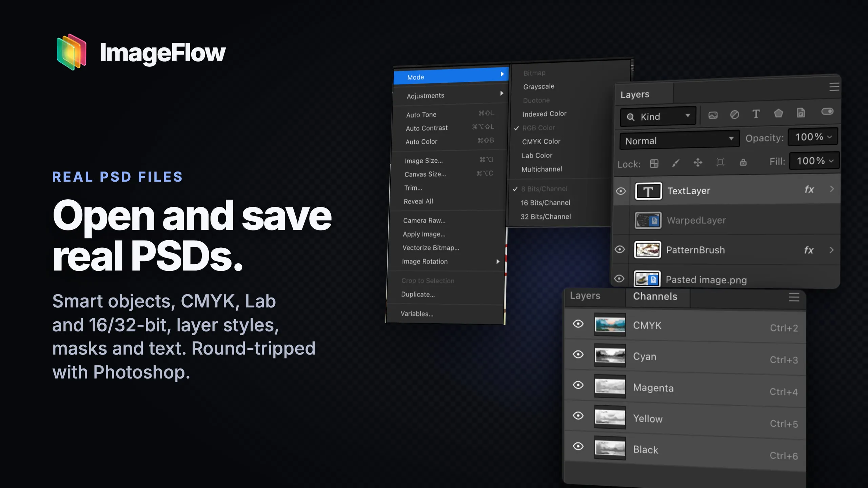Toggle Magenta channel visibility
The height and width of the screenshot is (488, 868).
pos(578,385)
